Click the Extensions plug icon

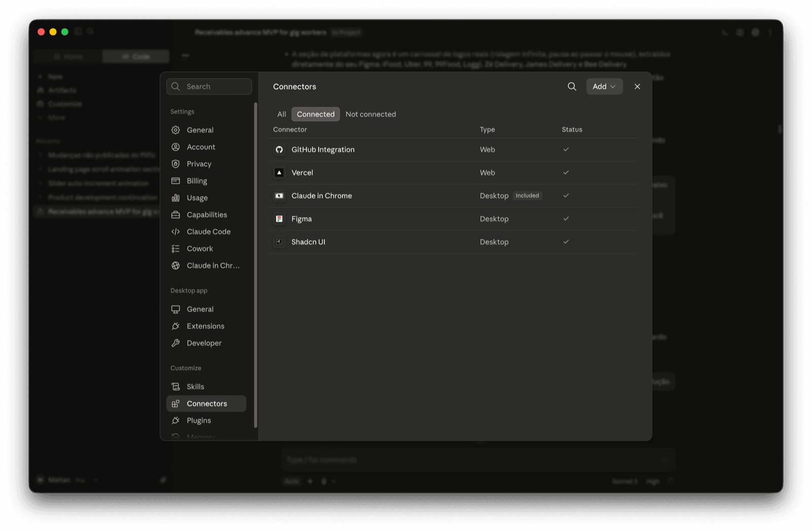(x=176, y=326)
